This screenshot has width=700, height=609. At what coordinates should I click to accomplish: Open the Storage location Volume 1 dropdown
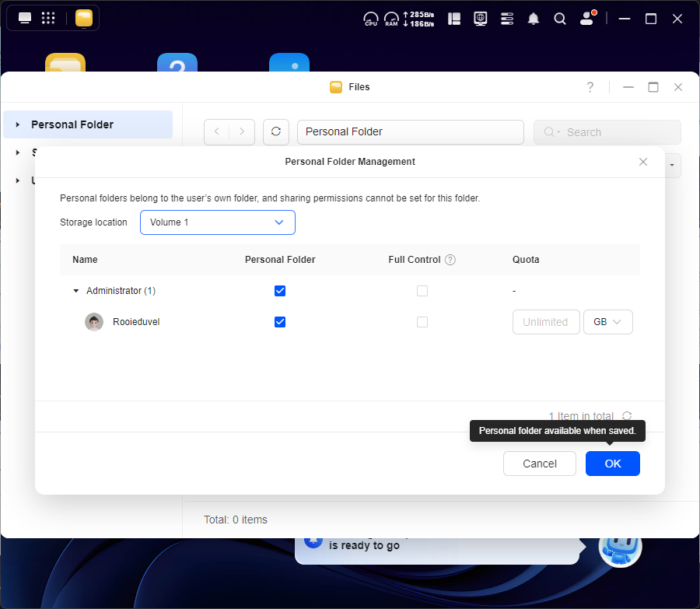pos(218,222)
